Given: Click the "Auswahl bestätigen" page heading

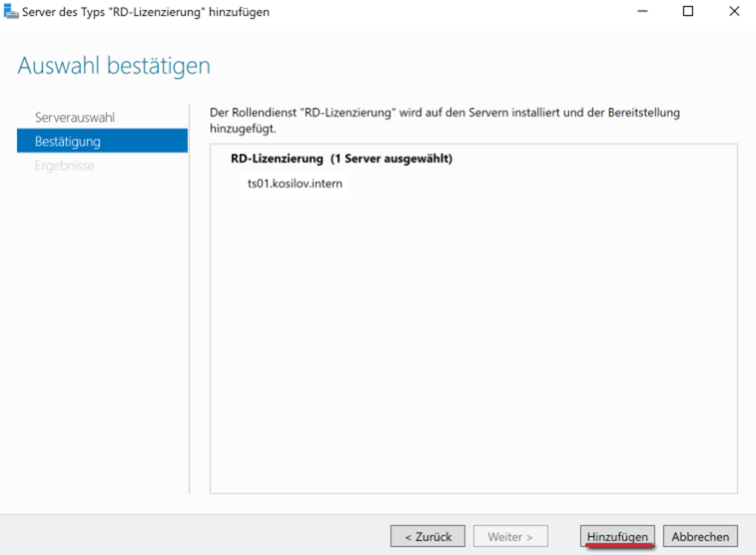Looking at the screenshot, I should point(114,65).
